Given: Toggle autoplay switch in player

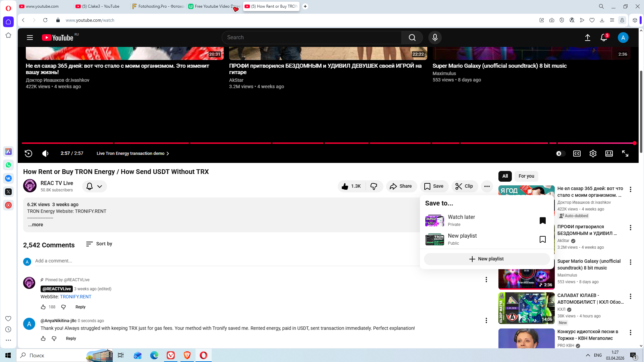Looking at the screenshot, I should (x=560, y=154).
